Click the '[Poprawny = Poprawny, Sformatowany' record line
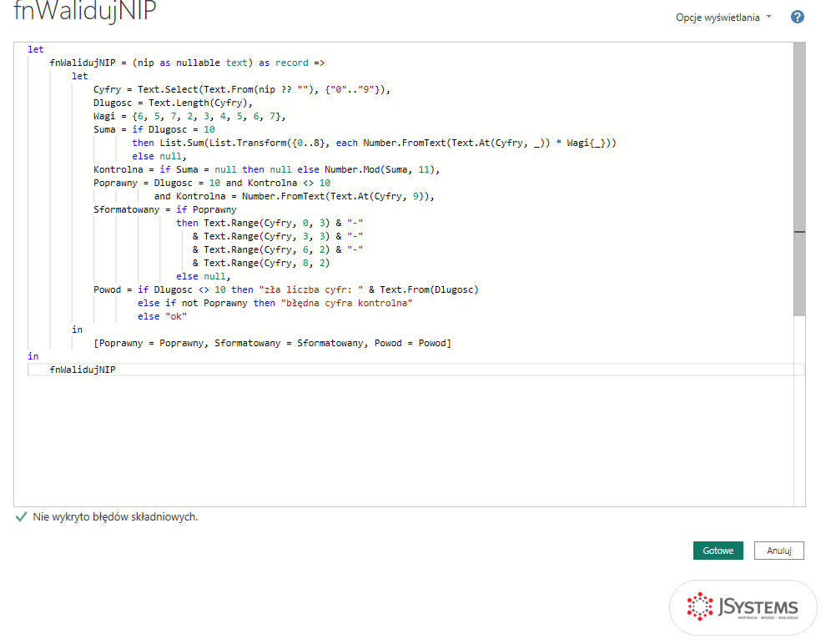This screenshot has height=644, width=826. pyautogui.click(x=272, y=344)
